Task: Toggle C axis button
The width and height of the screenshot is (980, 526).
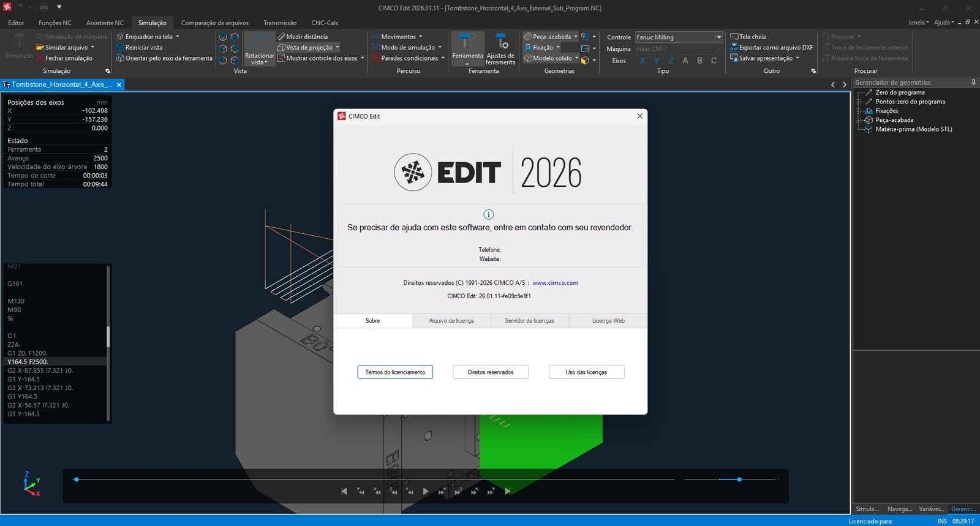Action: point(714,61)
